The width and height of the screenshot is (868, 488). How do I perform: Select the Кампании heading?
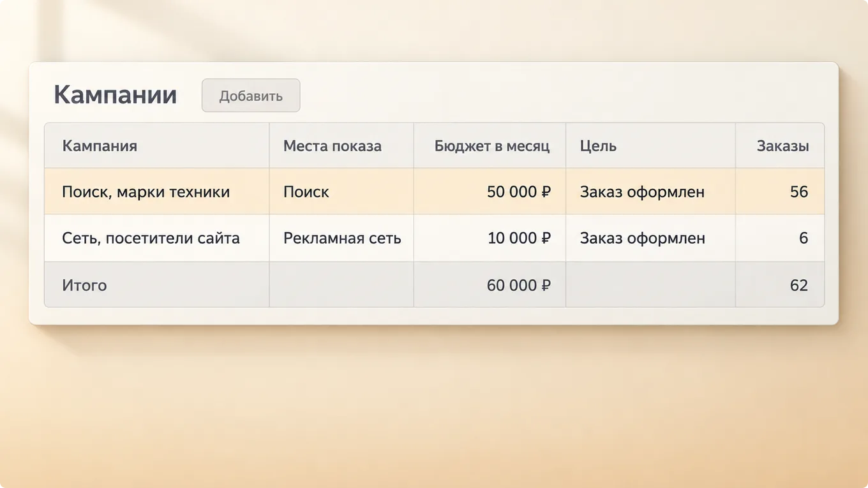[116, 94]
